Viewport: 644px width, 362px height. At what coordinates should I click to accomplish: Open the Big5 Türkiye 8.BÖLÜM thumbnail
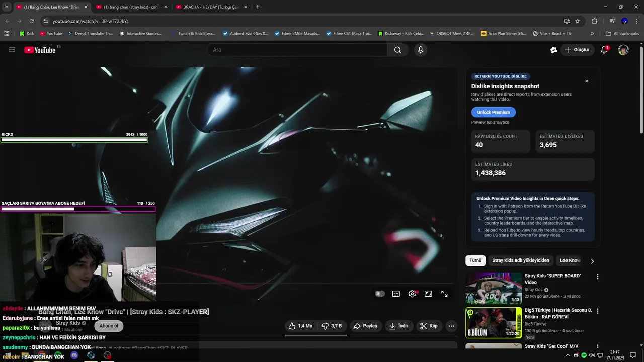(x=494, y=323)
